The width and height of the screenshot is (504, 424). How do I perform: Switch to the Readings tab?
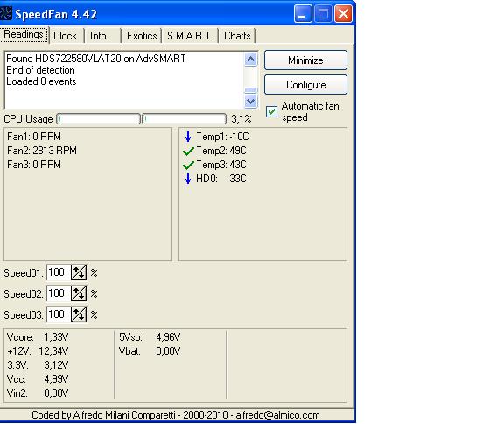pos(24,34)
